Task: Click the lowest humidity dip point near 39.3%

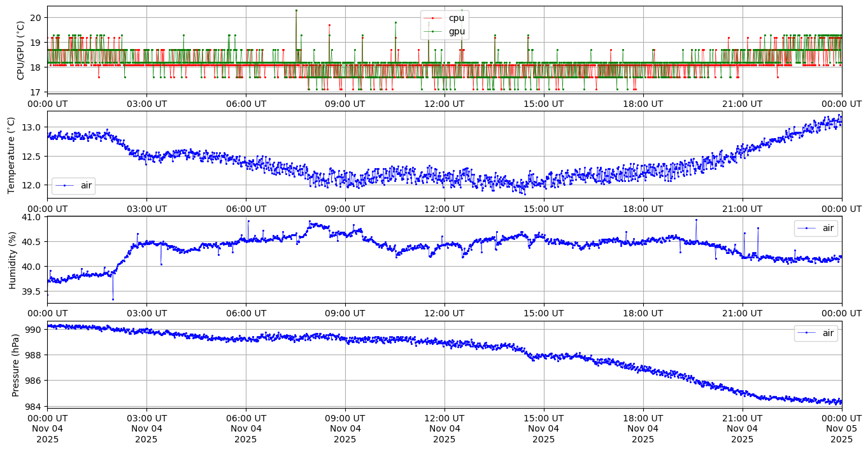Action: [x=113, y=299]
